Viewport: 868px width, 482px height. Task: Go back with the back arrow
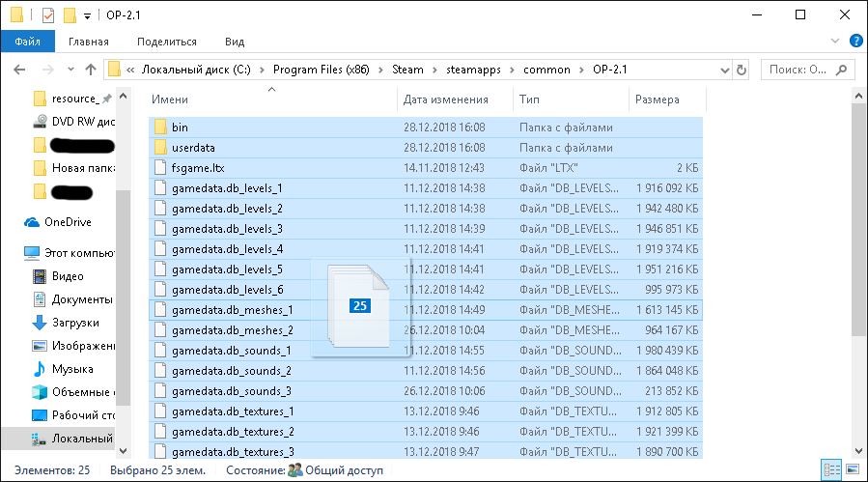pyautogui.click(x=19, y=70)
